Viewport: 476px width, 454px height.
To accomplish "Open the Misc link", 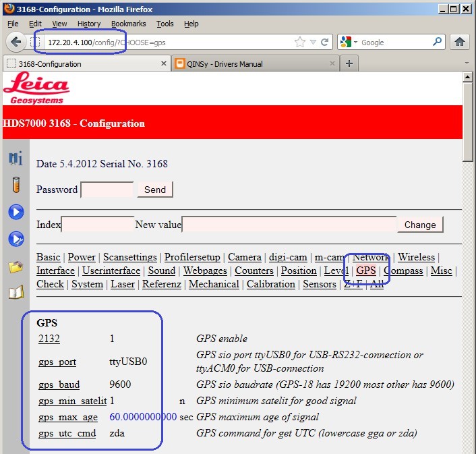I will 442,271.
